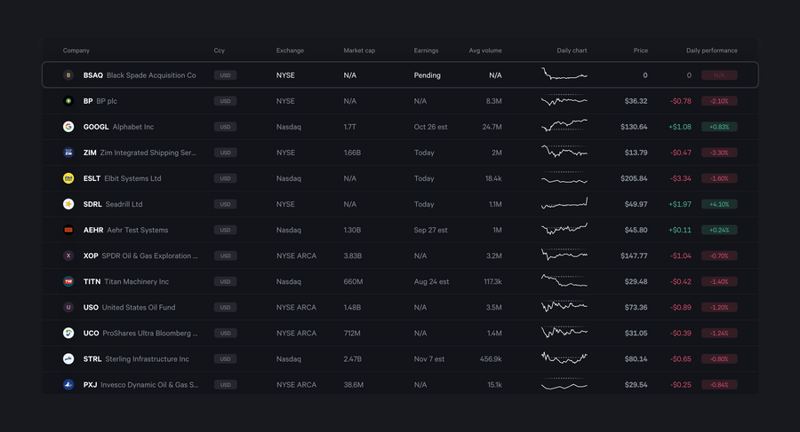Click the USD badge in AEHR row

coord(225,230)
